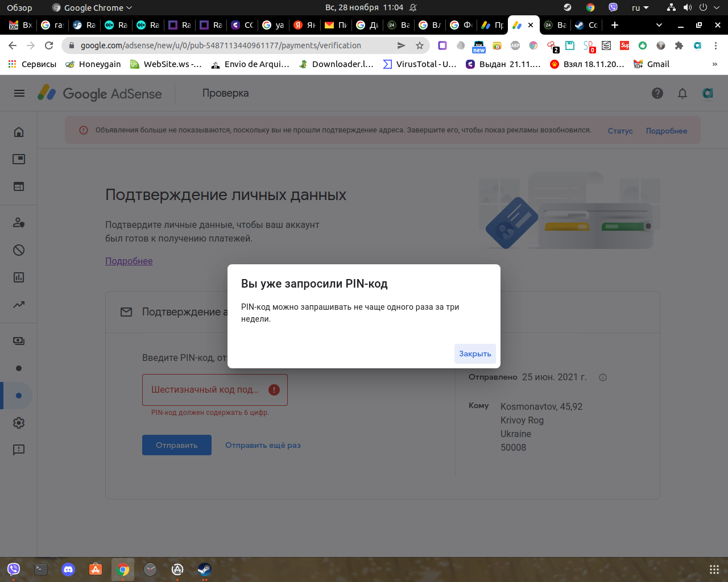Image resolution: width=728 pixels, height=582 pixels.
Task: Focus the six-digit PIN code field
Action: point(215,390)
